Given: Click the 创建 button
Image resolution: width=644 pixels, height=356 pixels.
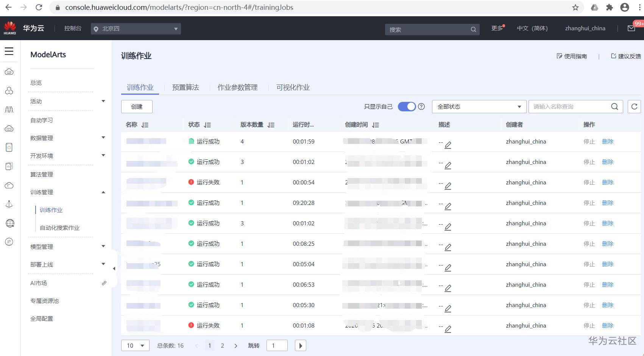Looking at the screenshot, I should (137, 107).
